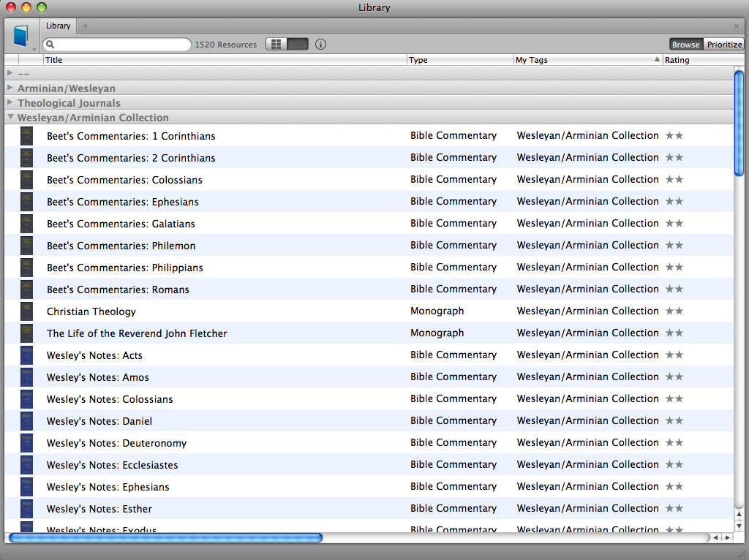The image size is (749, 560).
Task: Click the vertical scrollbar thumb
Action: point(739,123)
